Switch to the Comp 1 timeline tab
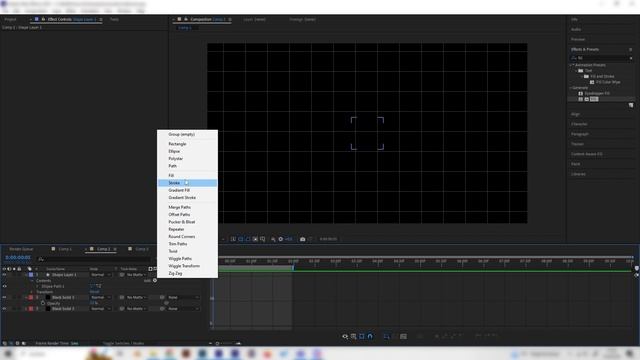 click(x=64, y=249)
